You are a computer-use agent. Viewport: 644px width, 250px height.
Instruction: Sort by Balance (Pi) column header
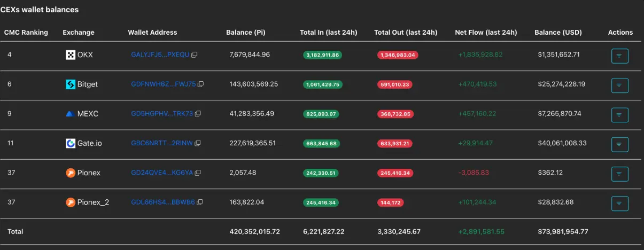(x=245, y=33)
